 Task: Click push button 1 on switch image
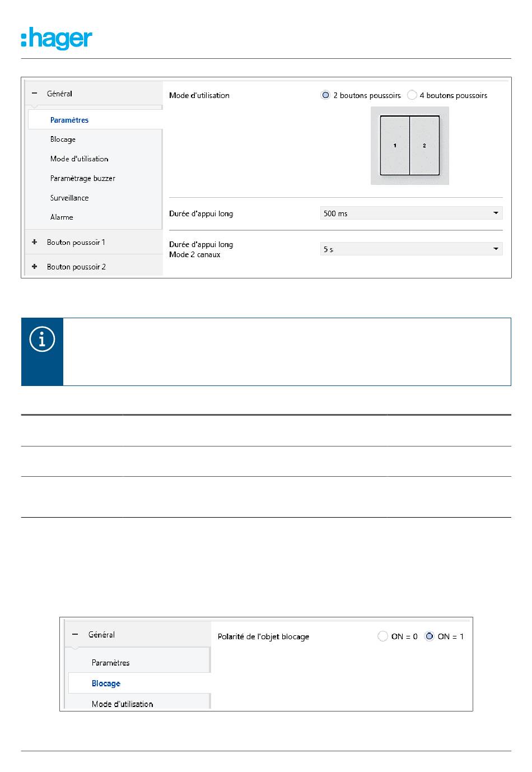[x=395, y=146]
